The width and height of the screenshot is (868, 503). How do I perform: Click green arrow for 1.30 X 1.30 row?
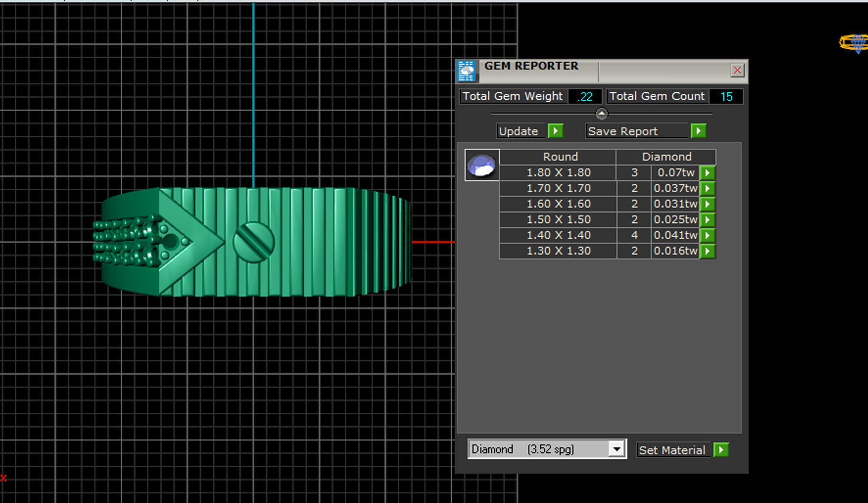[707, 251]
